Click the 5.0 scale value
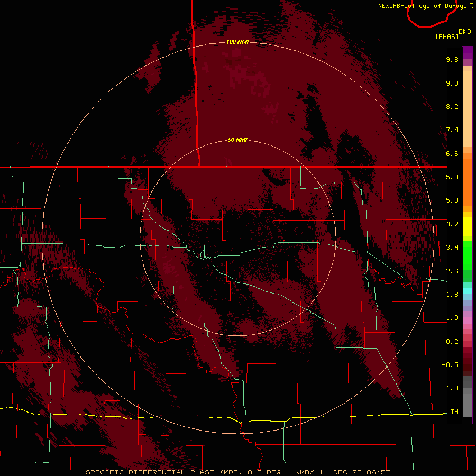The width and height of the screenshot is (476, 476). (x=452, y=200)
